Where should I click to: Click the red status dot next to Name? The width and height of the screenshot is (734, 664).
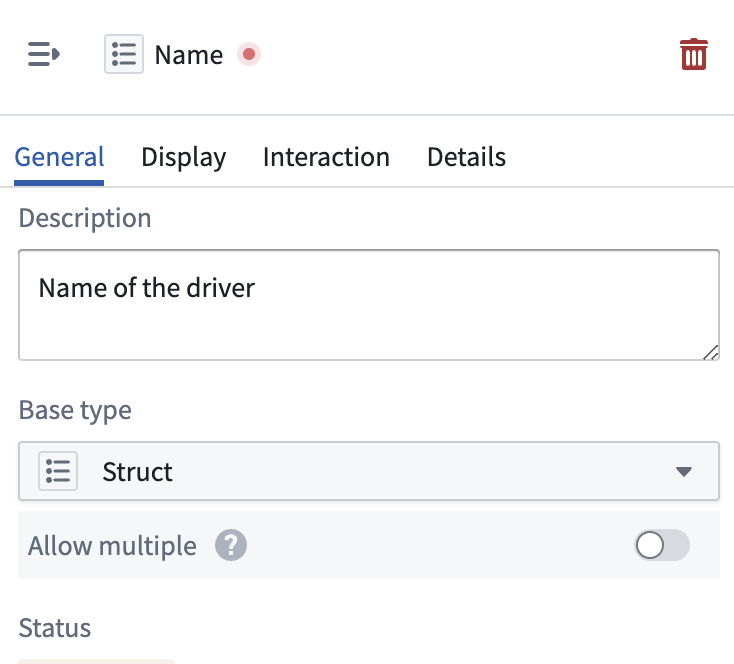point(249,54)
